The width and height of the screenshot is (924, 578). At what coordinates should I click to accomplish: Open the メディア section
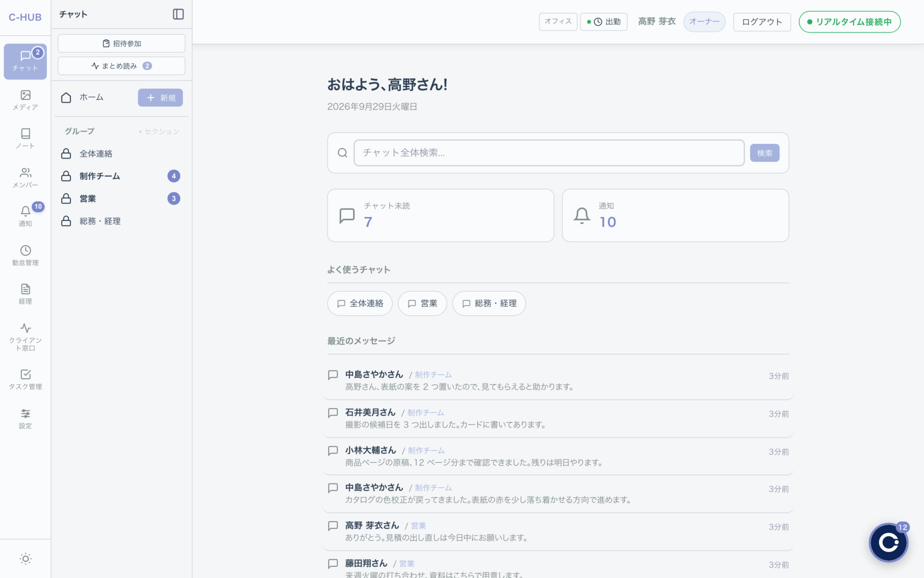pos(25,100)
